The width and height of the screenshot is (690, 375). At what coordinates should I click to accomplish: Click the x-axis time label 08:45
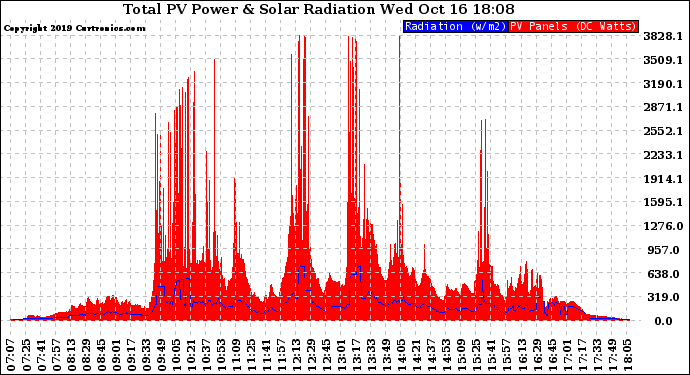(x=101, y=355)
